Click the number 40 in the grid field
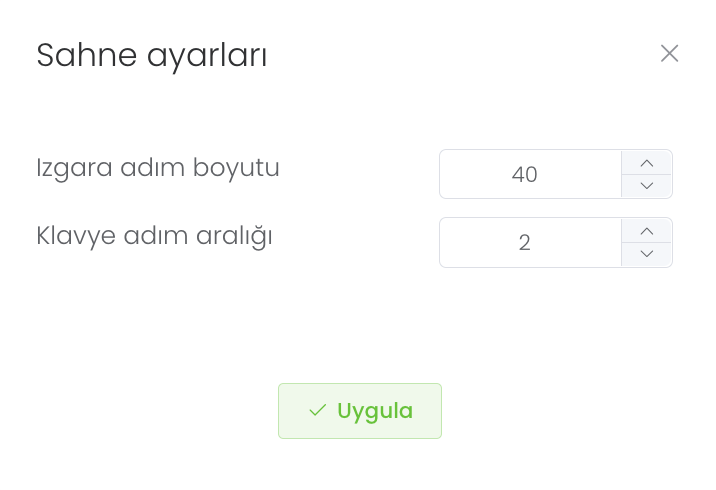 coord(525,175)
